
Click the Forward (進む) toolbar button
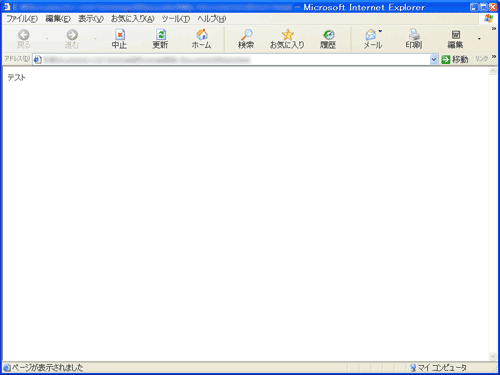(72, 39)
